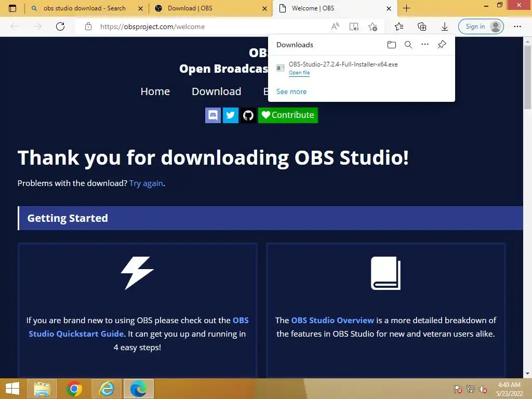
Task: Open Collections panel
Action: (x=422, y=26)
